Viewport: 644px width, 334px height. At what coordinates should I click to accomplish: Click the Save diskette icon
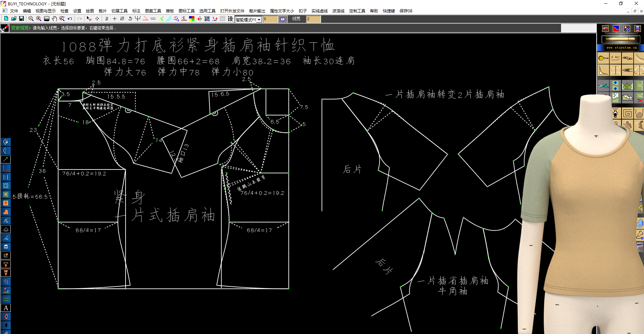21,19
